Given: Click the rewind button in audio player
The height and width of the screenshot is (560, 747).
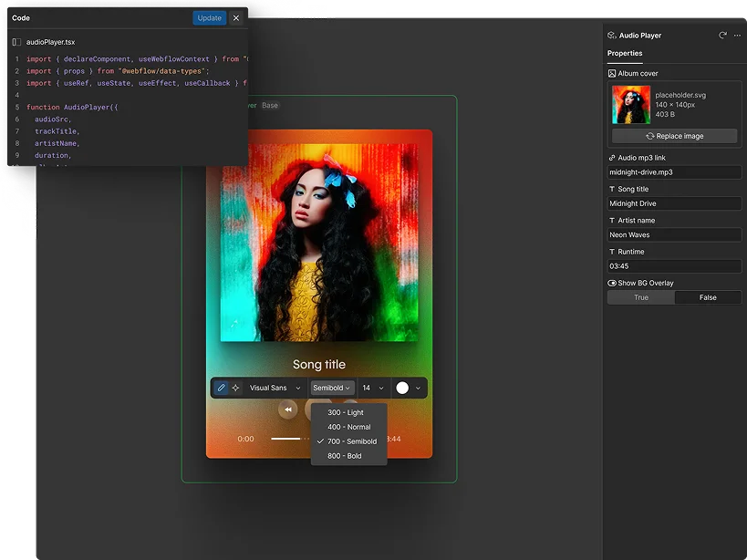Looking at the screenshot, I should pos(287,410).
